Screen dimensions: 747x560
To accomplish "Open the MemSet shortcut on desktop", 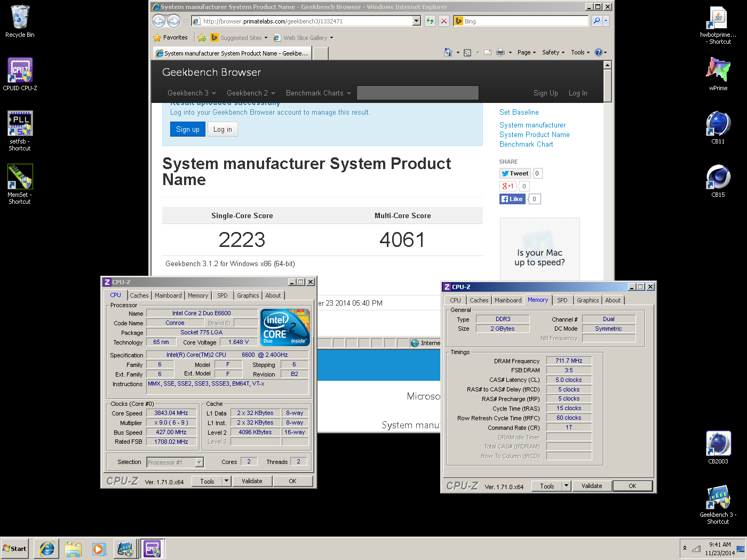I will pyautogui.click(x=20, y=185).
